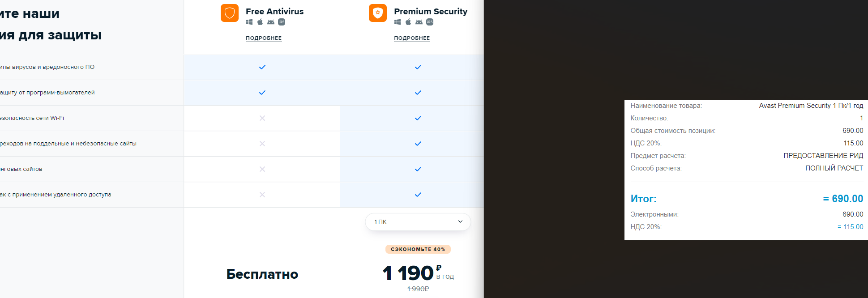Click Free Antivirus cross in Wi-Fi security row

pyautogui.click(x=262, y=118)
